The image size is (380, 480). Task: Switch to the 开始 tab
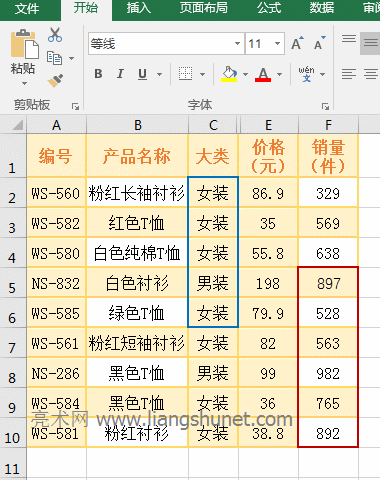86,8
